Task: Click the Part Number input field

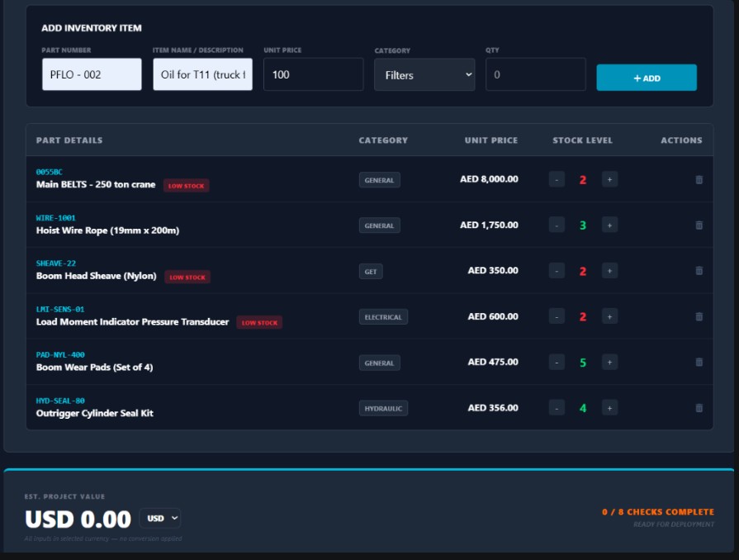Action: (x=92, y=74)
